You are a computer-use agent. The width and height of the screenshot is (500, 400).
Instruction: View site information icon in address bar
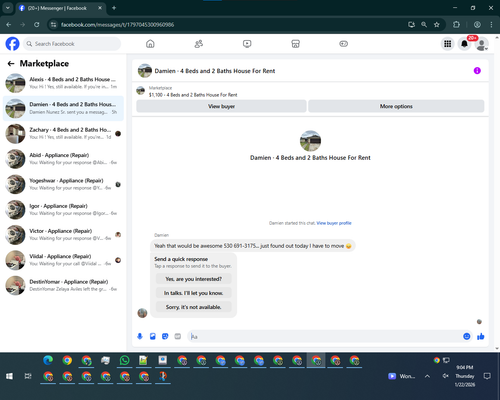(53, 25)
